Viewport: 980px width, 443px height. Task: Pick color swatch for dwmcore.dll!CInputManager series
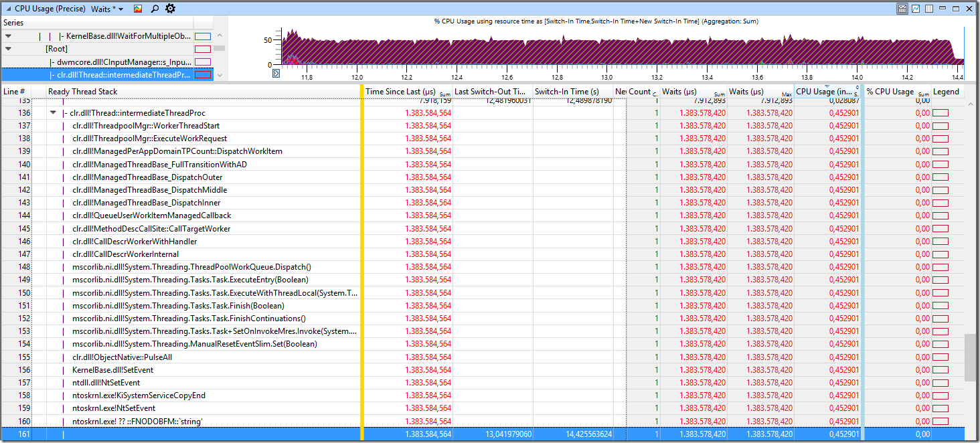click(x=203, y=62)
